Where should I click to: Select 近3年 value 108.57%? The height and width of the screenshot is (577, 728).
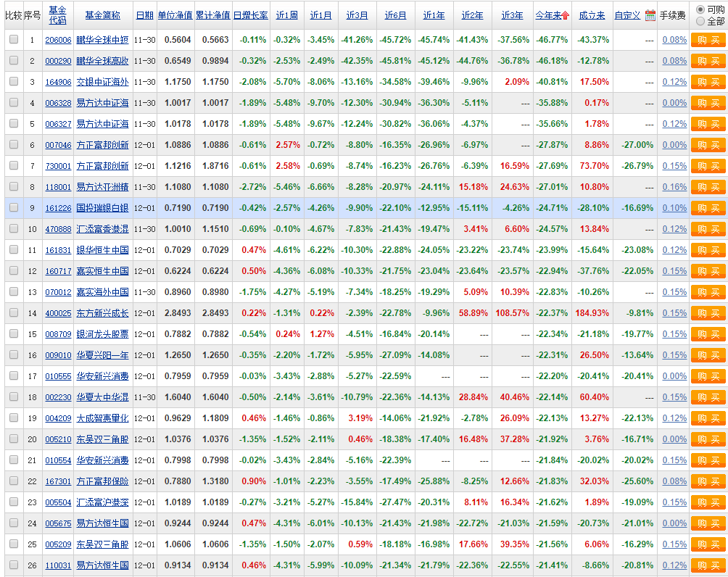click(512, 313)
